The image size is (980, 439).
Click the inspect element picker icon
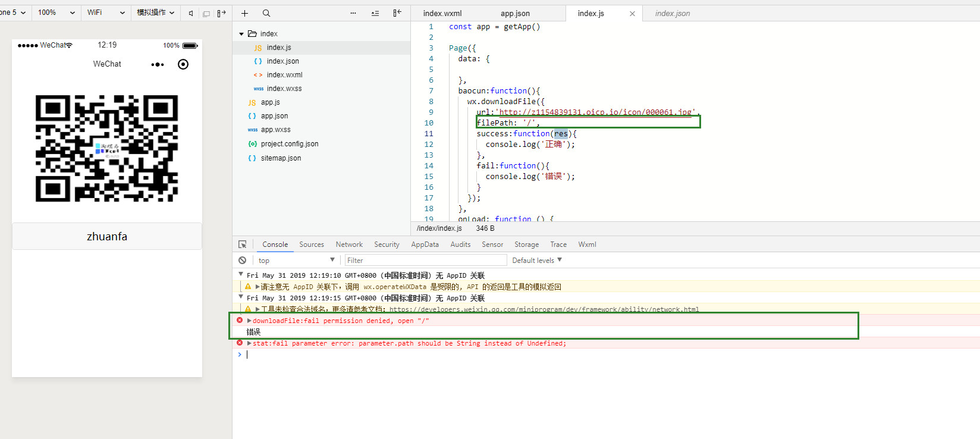243,244
